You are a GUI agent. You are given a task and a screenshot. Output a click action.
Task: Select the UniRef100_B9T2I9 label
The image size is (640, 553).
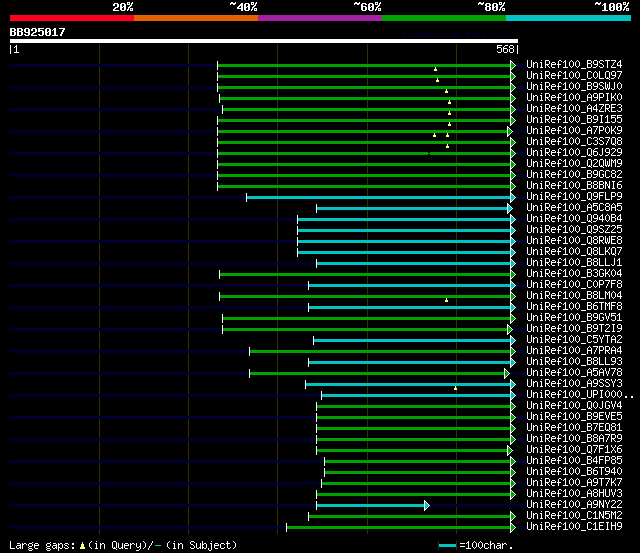point(574,329)
